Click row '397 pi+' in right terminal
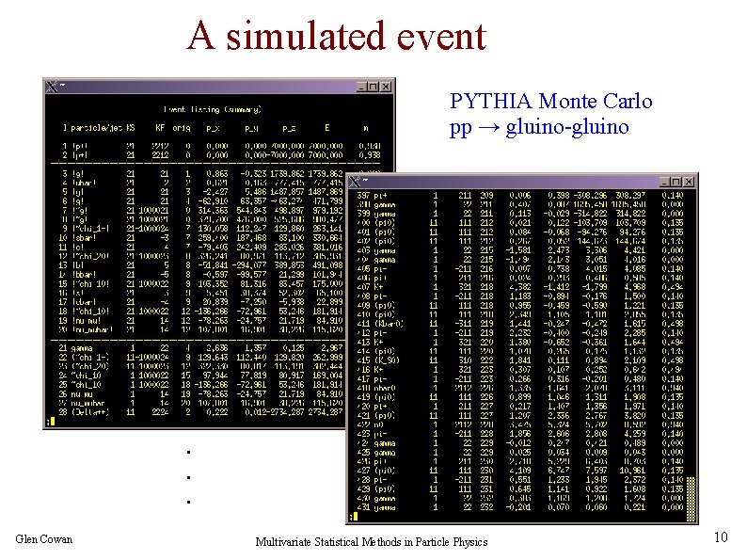This screenshot has height=560, width=747. (520, 195)
